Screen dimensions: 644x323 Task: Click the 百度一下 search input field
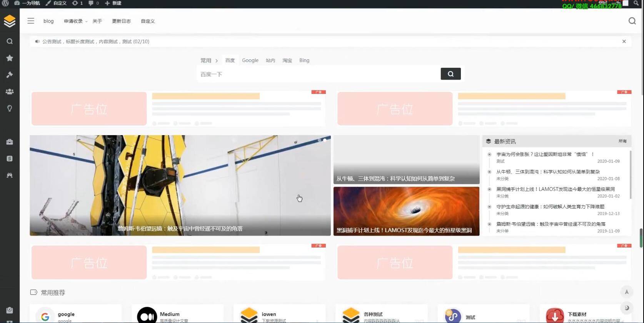pyautogui.click(x=318, y=74)
